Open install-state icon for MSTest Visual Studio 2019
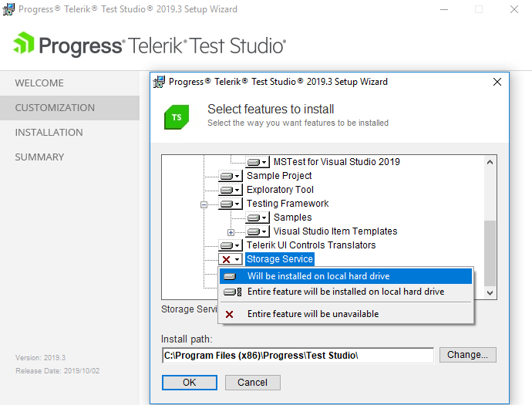The image size is (532, 405). click(258, 162)
